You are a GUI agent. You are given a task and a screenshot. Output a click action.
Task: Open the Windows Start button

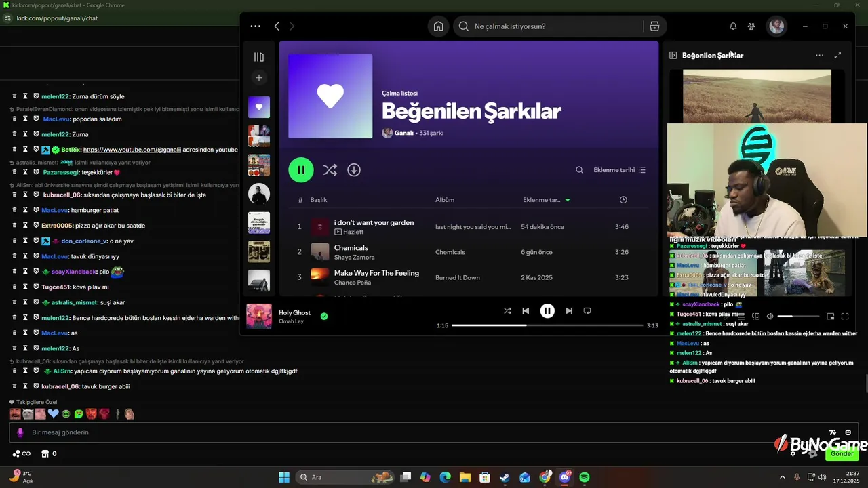tap(284, 477)
